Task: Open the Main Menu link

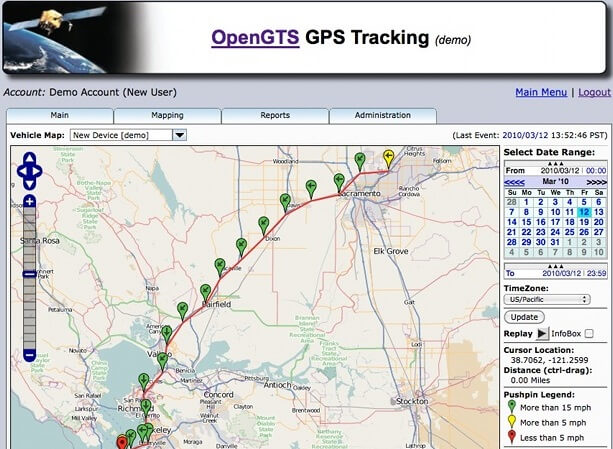Action: pyautogui.click(x=541, y=92)
